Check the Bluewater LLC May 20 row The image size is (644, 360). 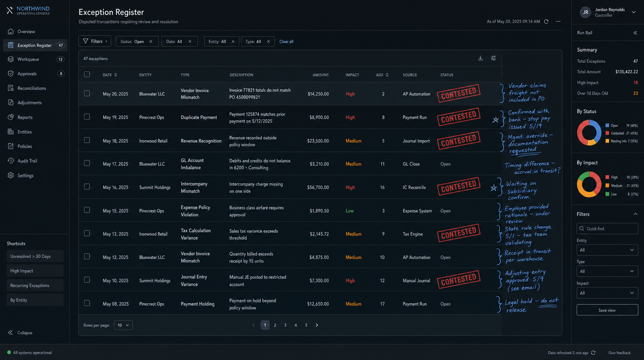pyautogui.click(x=87, y=94)
